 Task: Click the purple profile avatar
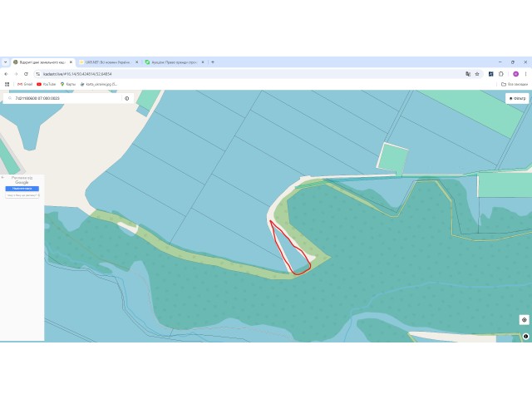pos(515,74)
